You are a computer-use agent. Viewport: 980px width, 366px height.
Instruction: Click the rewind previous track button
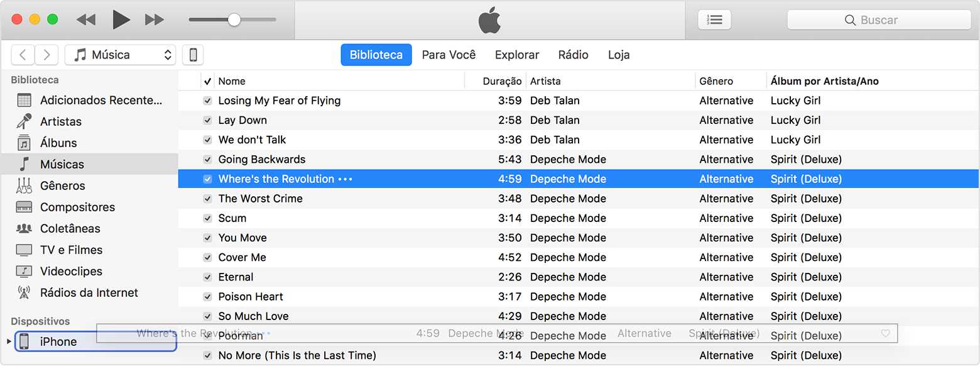coord(85,19)
